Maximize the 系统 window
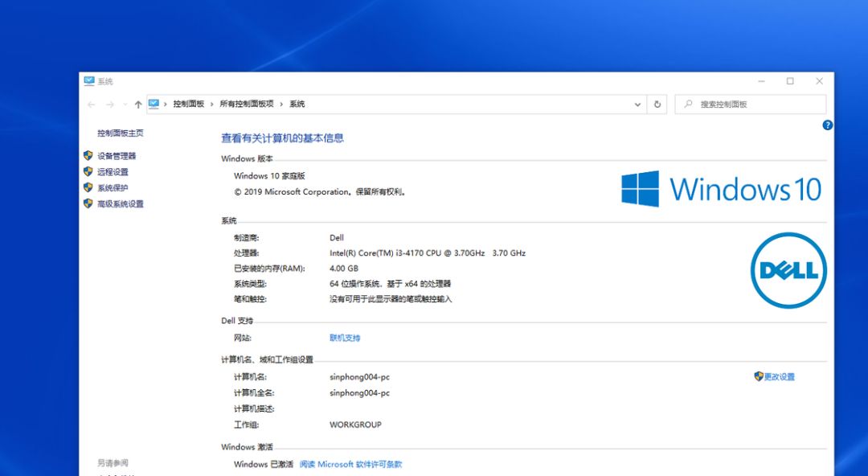The height and width of the screenshot is (476, 868). coord(790,81)
